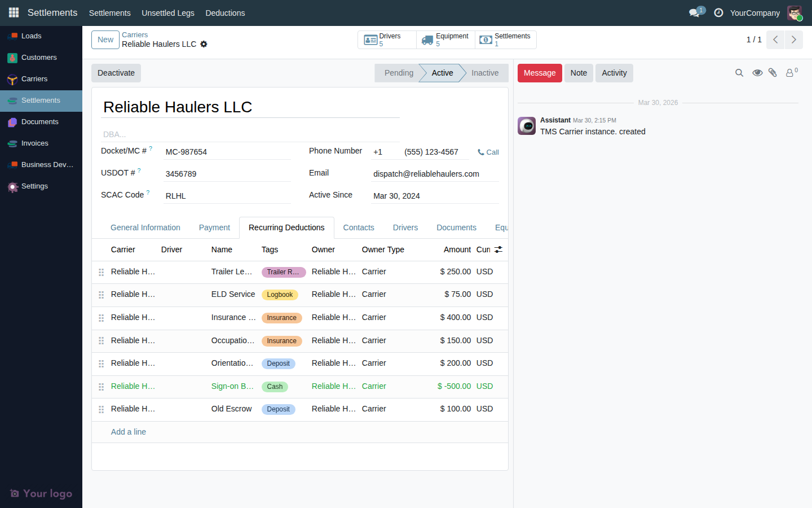Screen dimensions: 812x508
Task: Open the Settlements money smart button
Action: point(505,40)
